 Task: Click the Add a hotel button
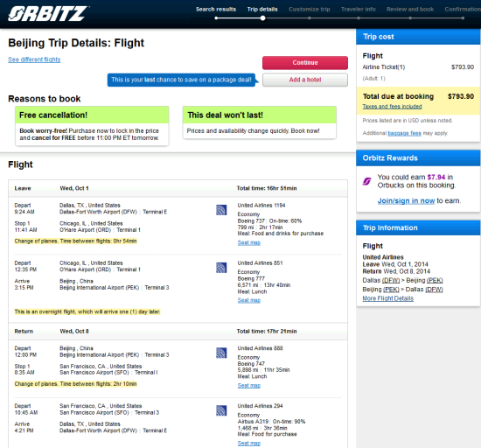click(305, 80)
